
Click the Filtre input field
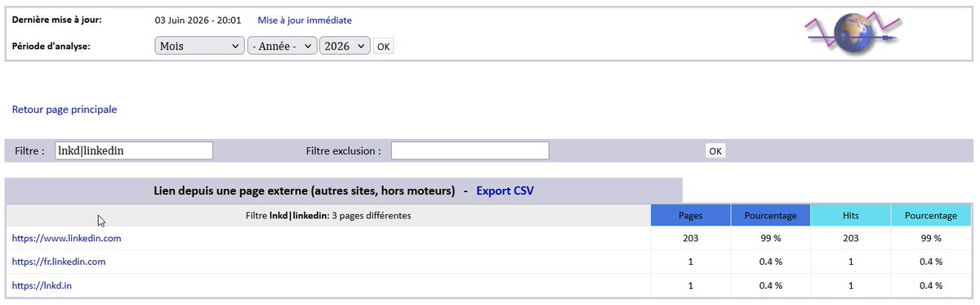tap(134, 150)
